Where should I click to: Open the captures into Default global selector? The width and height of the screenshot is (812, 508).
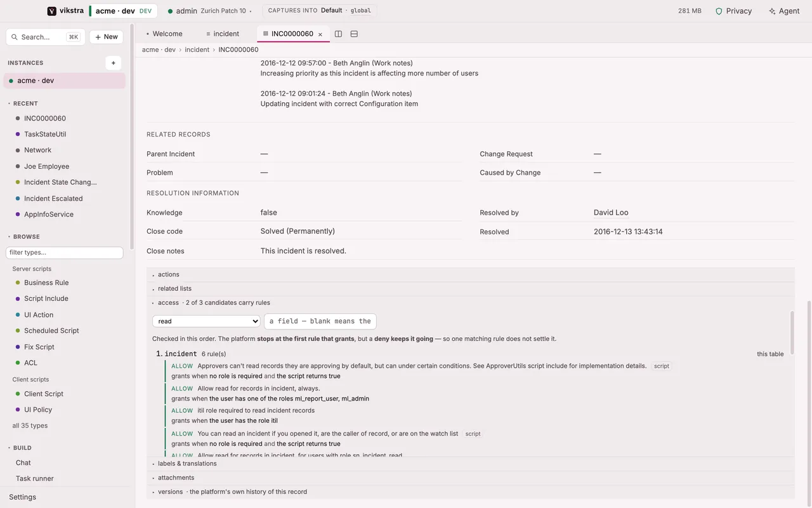(320, 11)
